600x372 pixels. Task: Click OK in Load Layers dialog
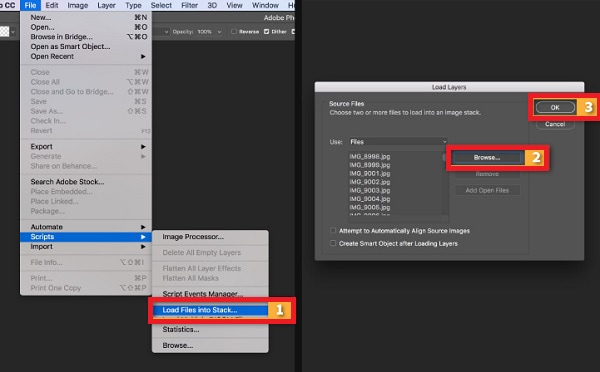pos(555,108)
